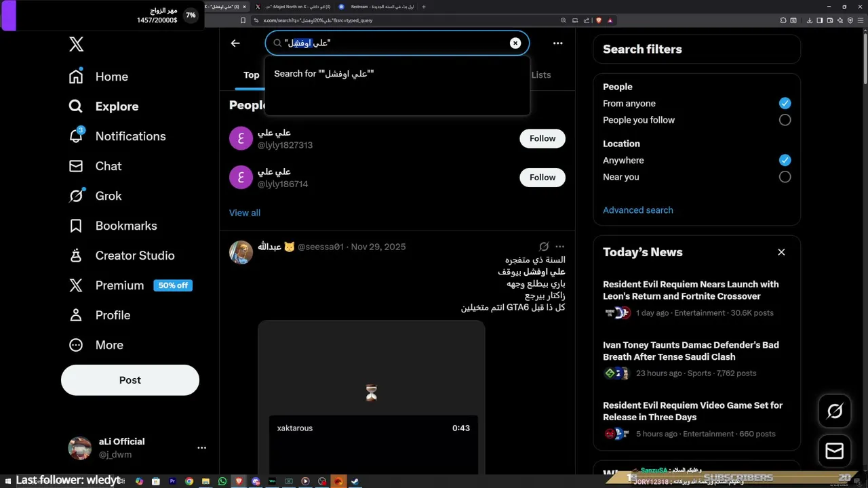The height and width of the screenshot is (488, 868).
Task: Click the Home house icon
Action: [76, 77]
